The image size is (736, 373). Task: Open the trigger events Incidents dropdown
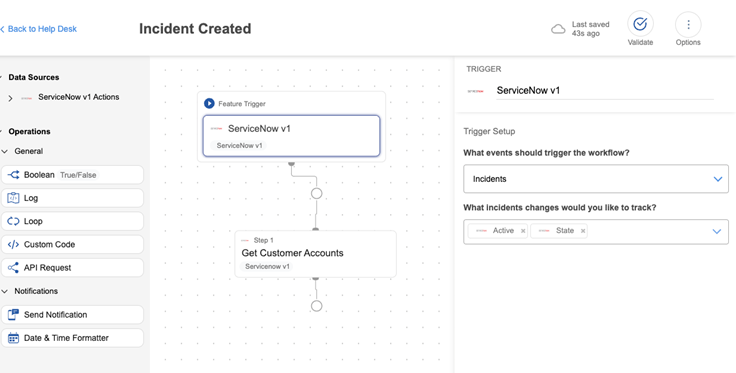click(x=596, y=179)
